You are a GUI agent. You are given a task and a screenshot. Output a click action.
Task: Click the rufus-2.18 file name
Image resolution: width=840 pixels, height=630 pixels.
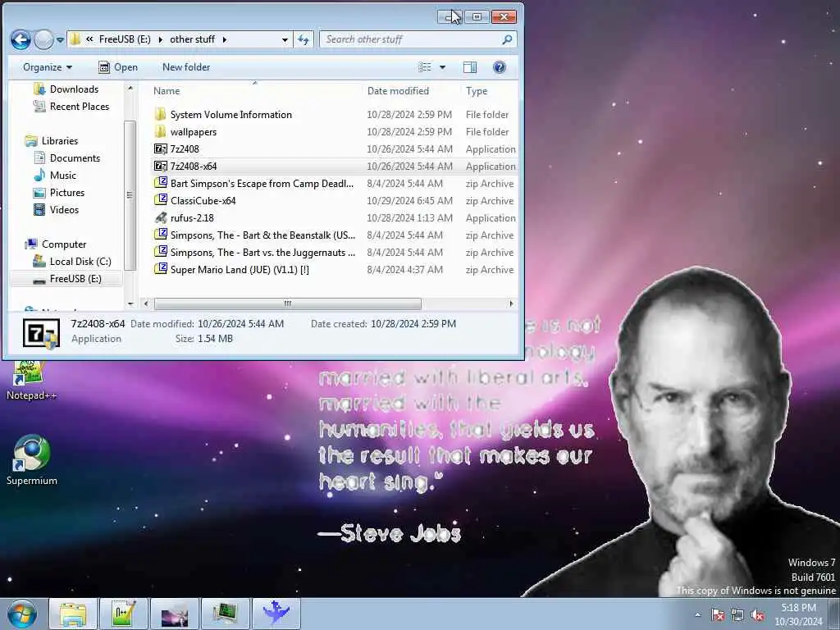(x=192, y=218)
